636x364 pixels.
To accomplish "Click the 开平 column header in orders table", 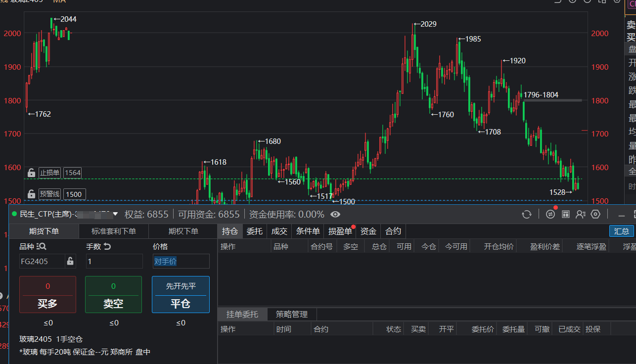I will [x=447, y=329].
